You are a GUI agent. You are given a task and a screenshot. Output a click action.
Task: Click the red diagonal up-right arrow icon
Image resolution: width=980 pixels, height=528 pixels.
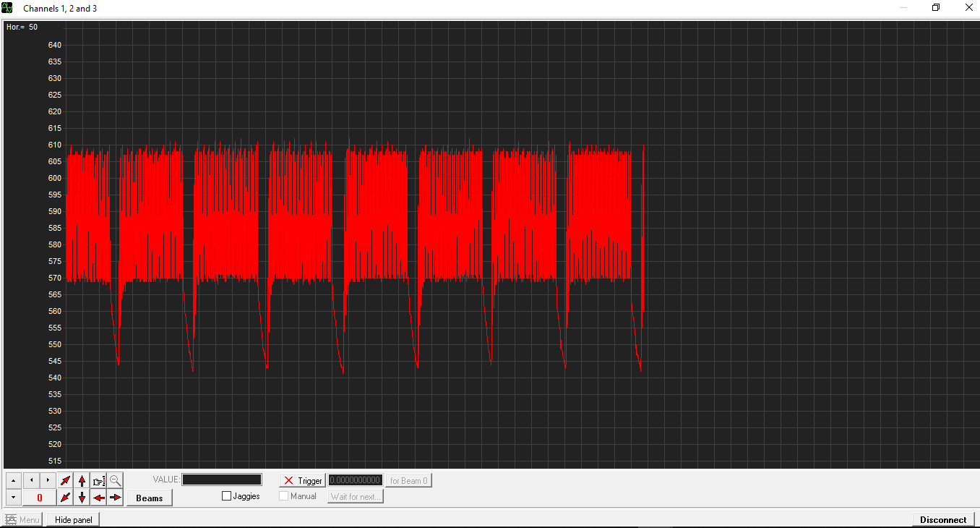[66, 480]
